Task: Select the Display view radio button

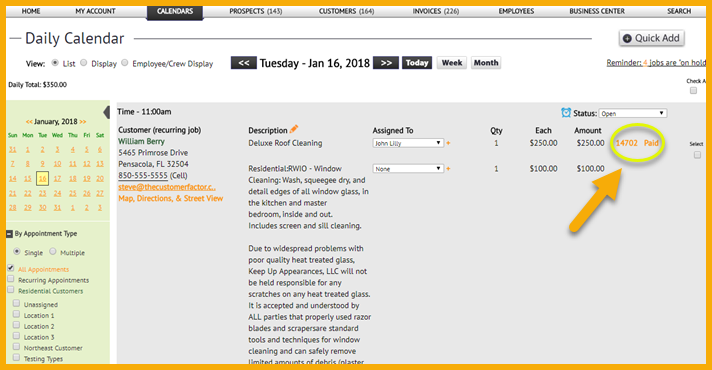Action: pos(84,63)
